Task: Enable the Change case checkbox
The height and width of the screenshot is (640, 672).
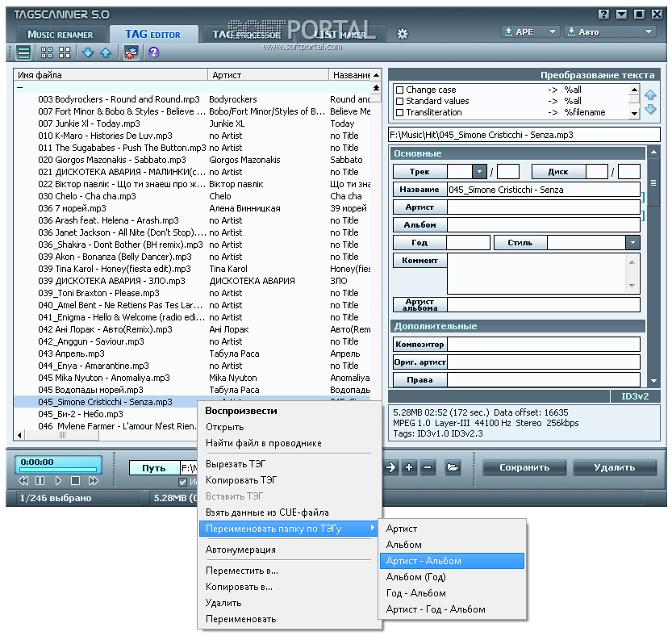Action: pyautogui.click(x=400, y=90)
